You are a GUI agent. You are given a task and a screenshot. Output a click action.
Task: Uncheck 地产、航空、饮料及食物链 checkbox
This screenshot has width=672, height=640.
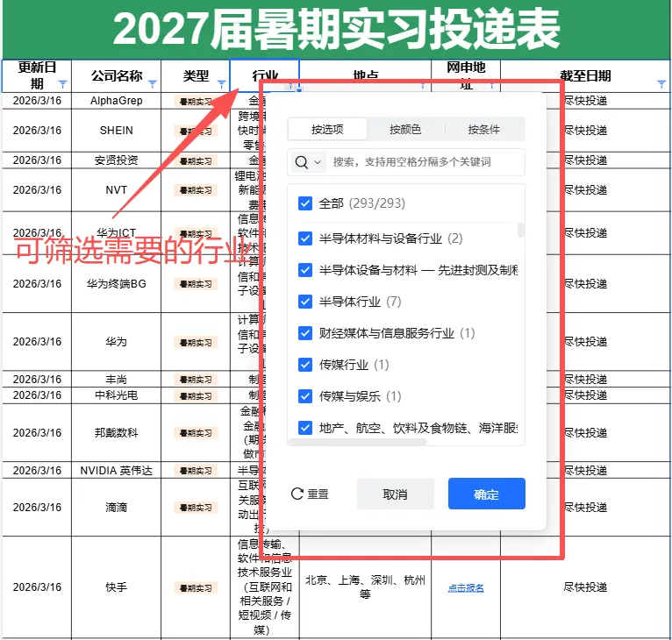coord(305,428)
